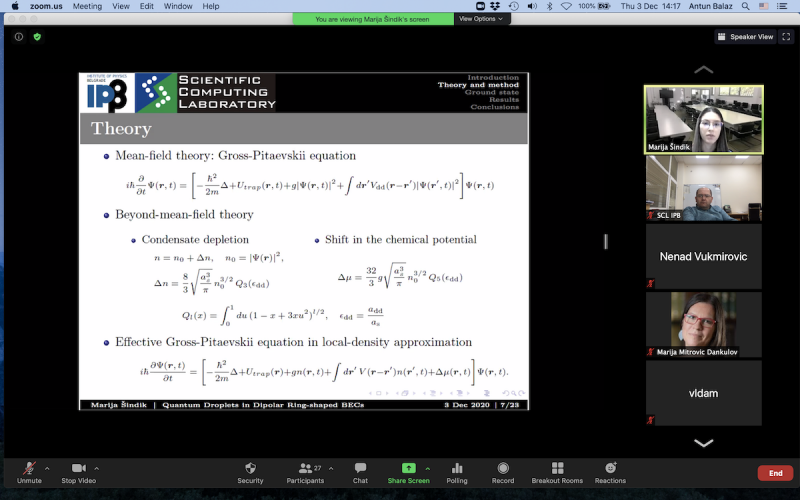The image size is (800, 500).
Task: Click the red End meeting button
Action: click(774, 473)
